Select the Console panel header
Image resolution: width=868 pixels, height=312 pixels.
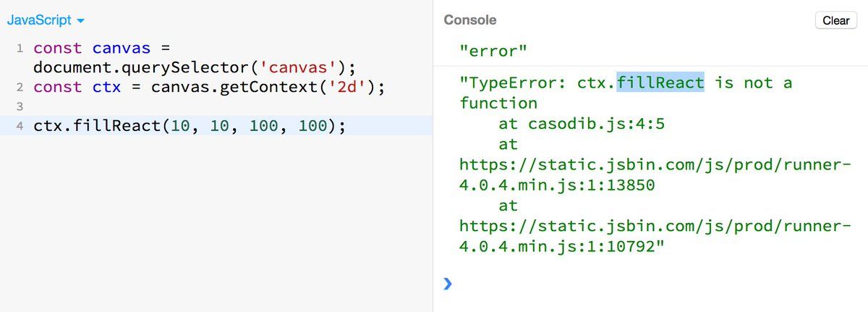pos(469,20)
